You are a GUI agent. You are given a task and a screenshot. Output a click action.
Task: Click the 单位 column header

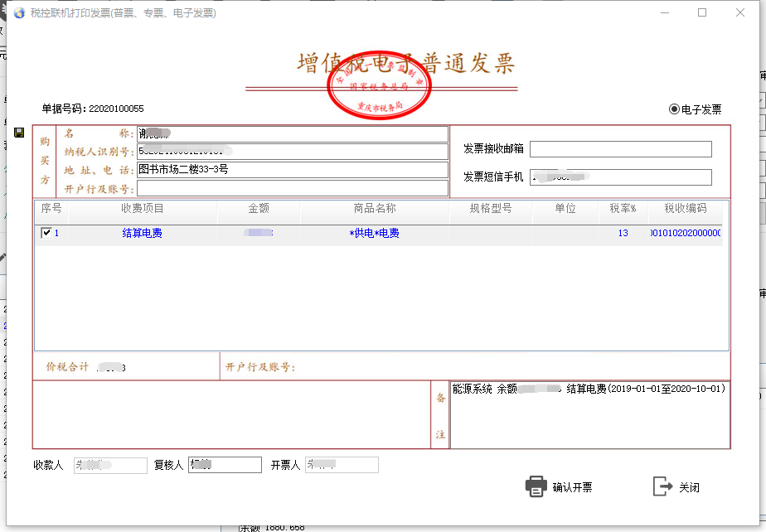point(565,209)
